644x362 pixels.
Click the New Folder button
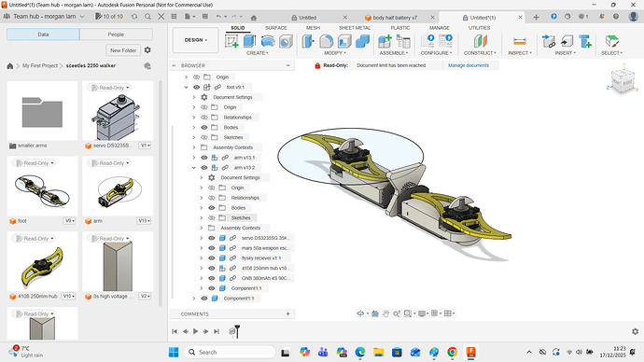point(123,50)
